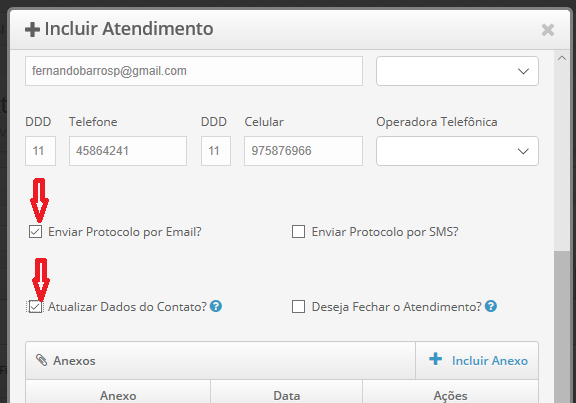Click the Anexo column header
This screenshot has height=403, width=576.
click(x=118, y=395)
